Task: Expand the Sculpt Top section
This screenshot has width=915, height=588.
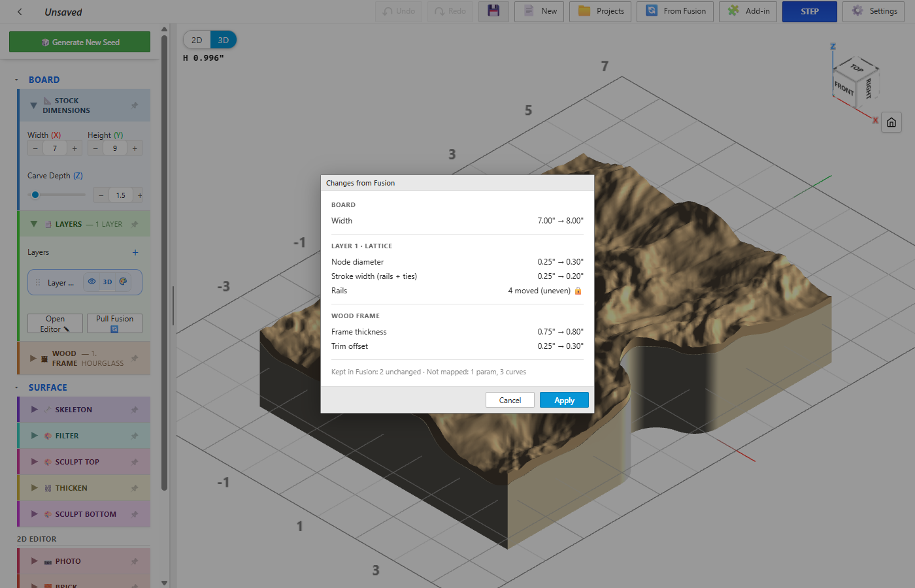Action: [35, 462]
